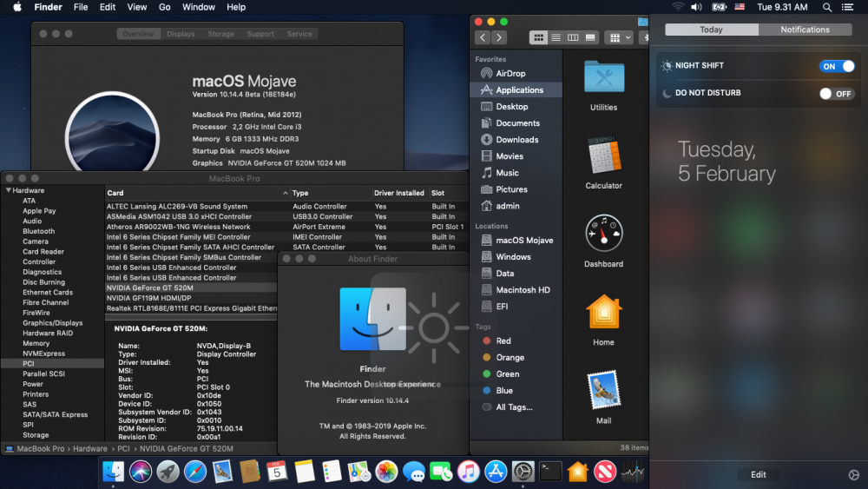Switch to Support tab in About This Mac

coord(260,34)
